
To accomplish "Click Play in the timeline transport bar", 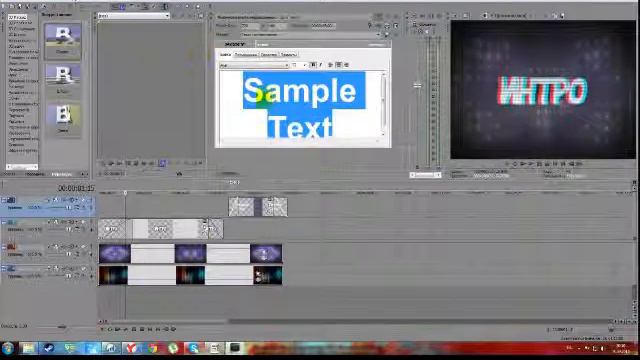I will tap(126, 329).
